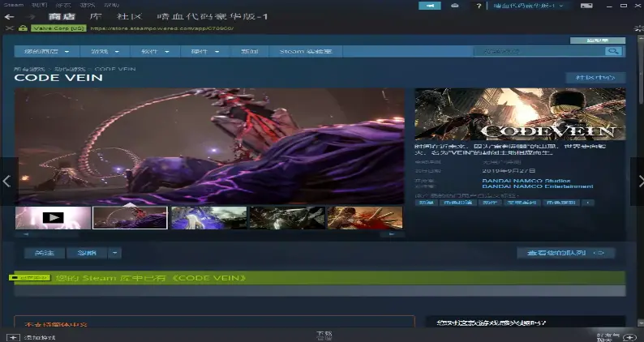The image size is (644, 342).
Task: Click the large main screenshot preview
Action: [x=210, y=146]
